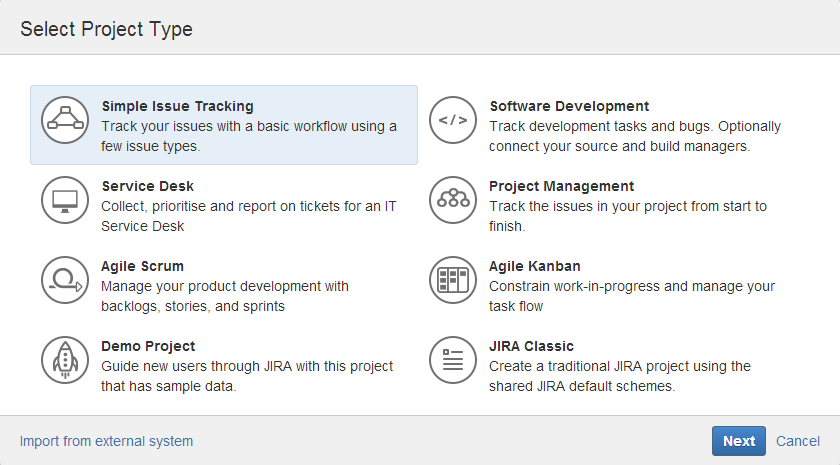Click 'Collect, prioritise and report on tickets' description
The height and width of the screenshot is (465, 840).
[249, 216]
